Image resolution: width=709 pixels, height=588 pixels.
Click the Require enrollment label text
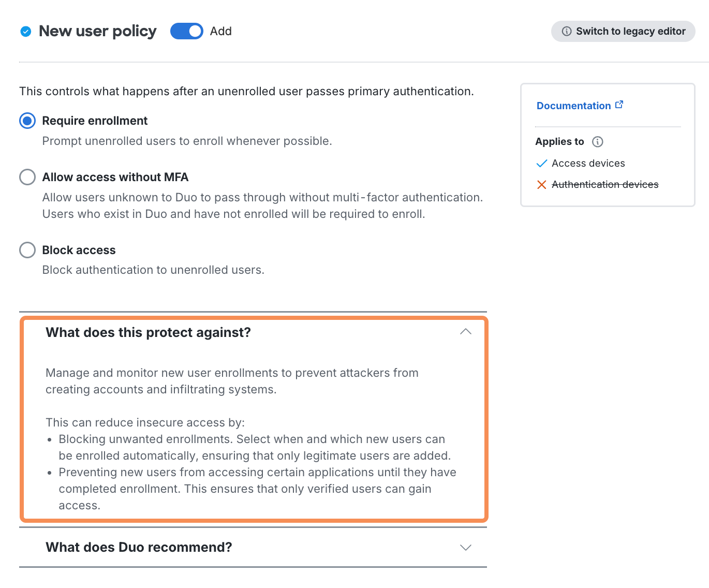[x=95, y=121]
